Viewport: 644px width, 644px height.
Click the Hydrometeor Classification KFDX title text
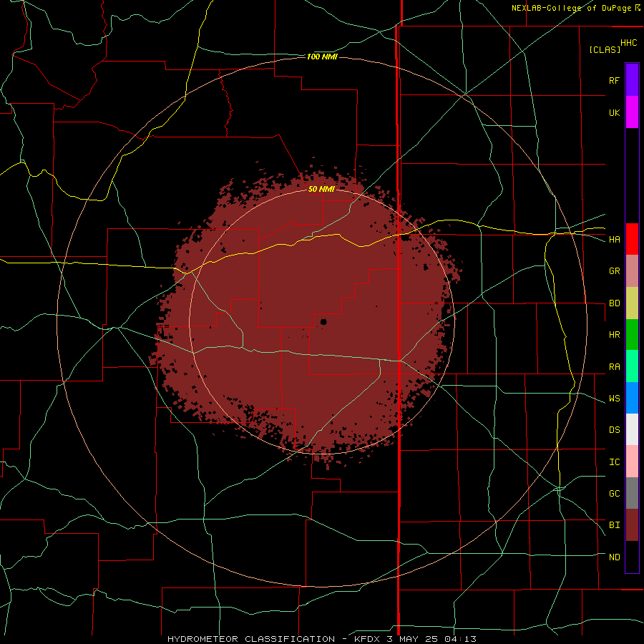322,639
